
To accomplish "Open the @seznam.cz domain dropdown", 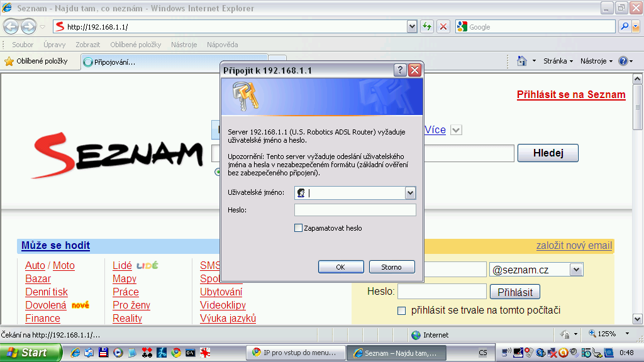I will point(576,270).
